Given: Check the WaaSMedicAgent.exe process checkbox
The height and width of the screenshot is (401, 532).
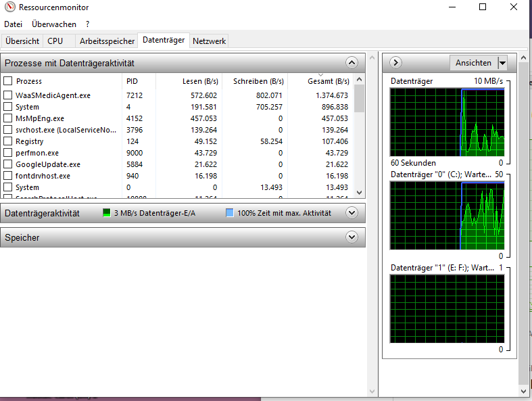Looking at the screenshot, I should click(8, 95).
